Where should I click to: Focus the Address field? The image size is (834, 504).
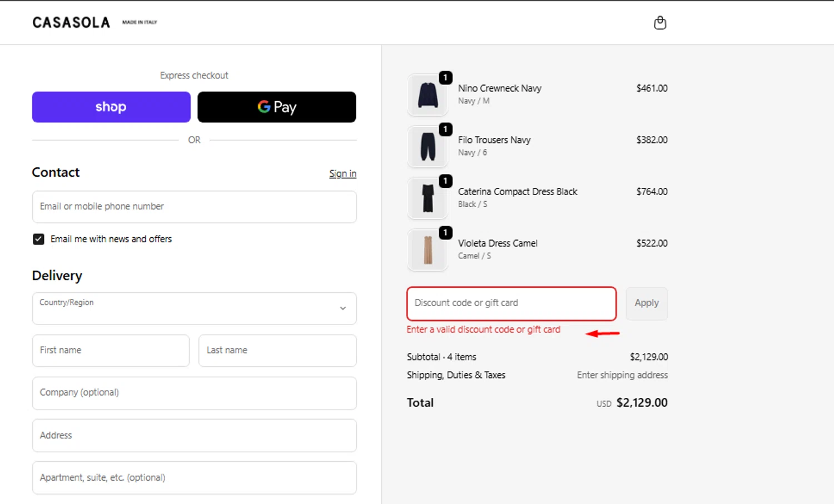coord(195,435)
